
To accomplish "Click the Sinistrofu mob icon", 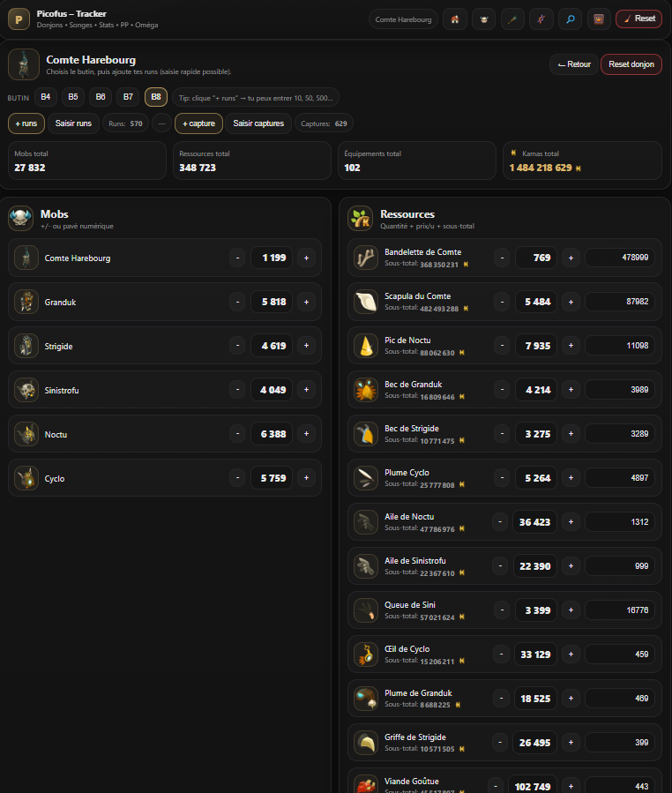I will (26, 390).
